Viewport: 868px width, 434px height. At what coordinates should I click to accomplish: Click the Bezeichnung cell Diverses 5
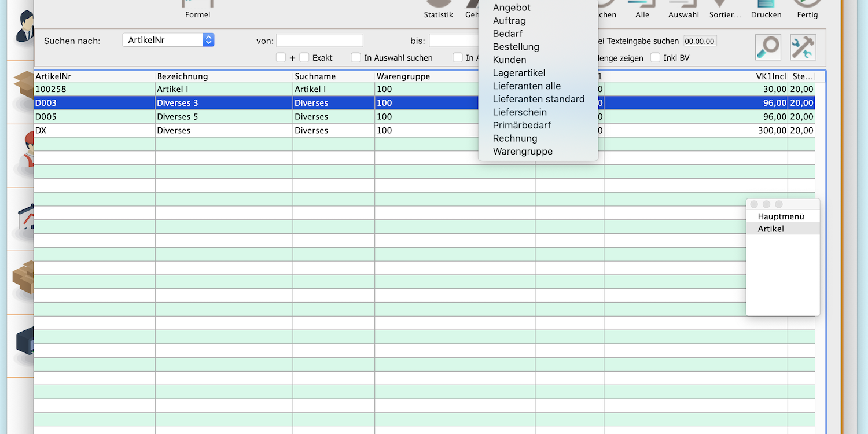click(x=224, y=117)
